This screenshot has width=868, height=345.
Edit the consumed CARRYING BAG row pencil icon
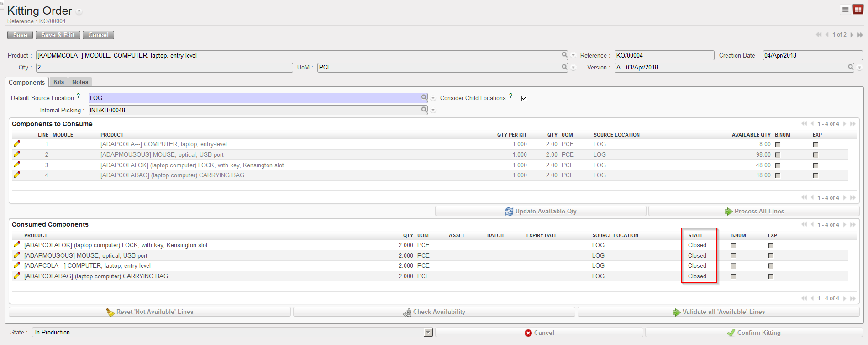pos(17,276)
